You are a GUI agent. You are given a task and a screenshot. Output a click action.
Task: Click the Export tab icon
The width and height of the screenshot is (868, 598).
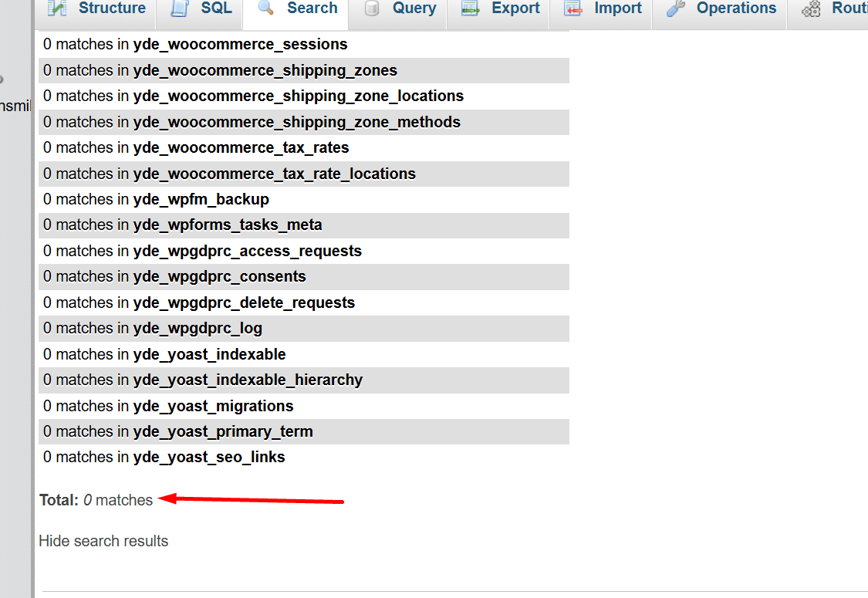tap(471, 8)
